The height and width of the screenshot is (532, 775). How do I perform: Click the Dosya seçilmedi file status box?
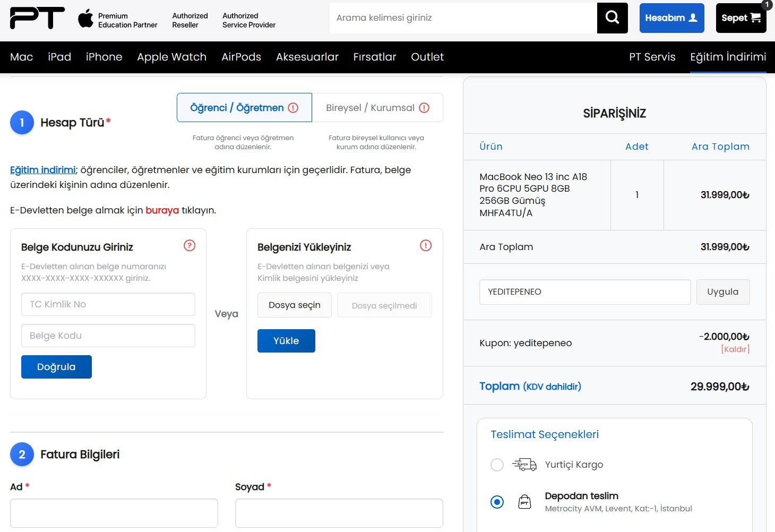click(x=384, y=305)
